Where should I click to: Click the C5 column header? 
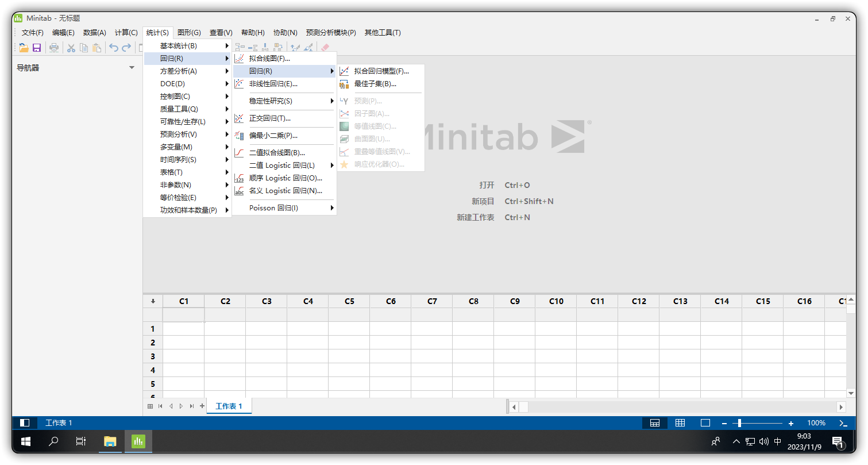tap(349, 301)
